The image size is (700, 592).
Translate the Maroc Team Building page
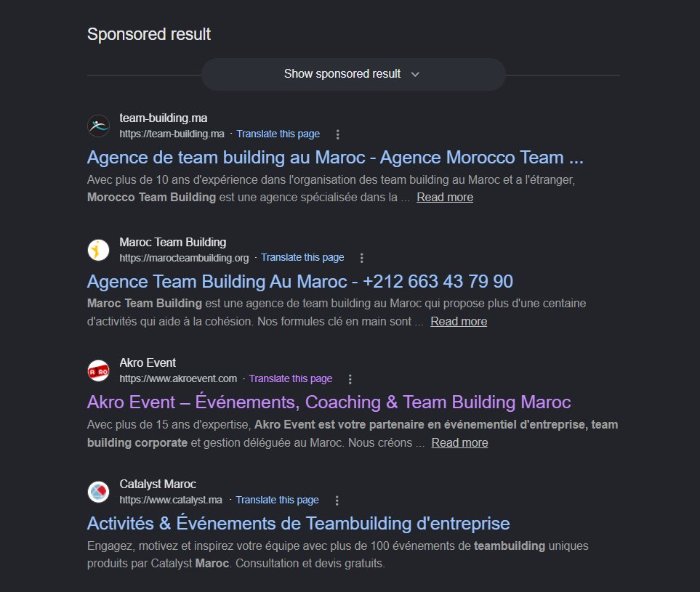(302, 257)
